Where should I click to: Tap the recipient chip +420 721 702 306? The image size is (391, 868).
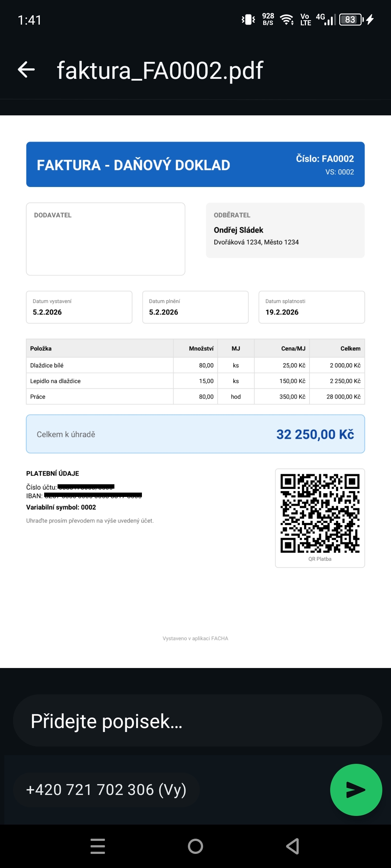(x=106, y=790)
